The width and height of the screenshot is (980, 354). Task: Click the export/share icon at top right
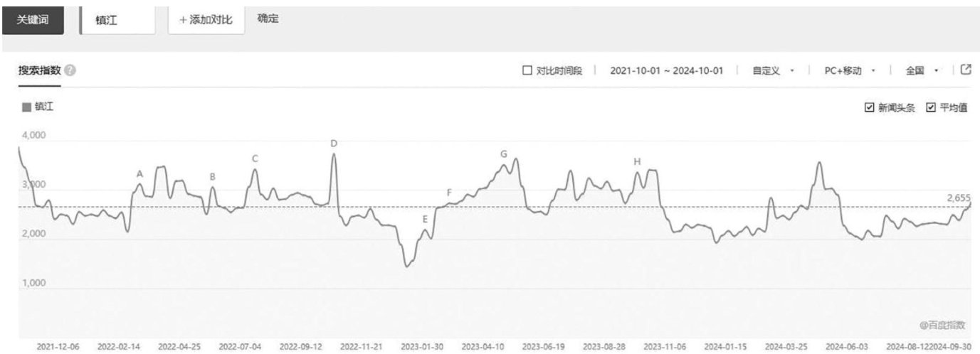[966, 70]
